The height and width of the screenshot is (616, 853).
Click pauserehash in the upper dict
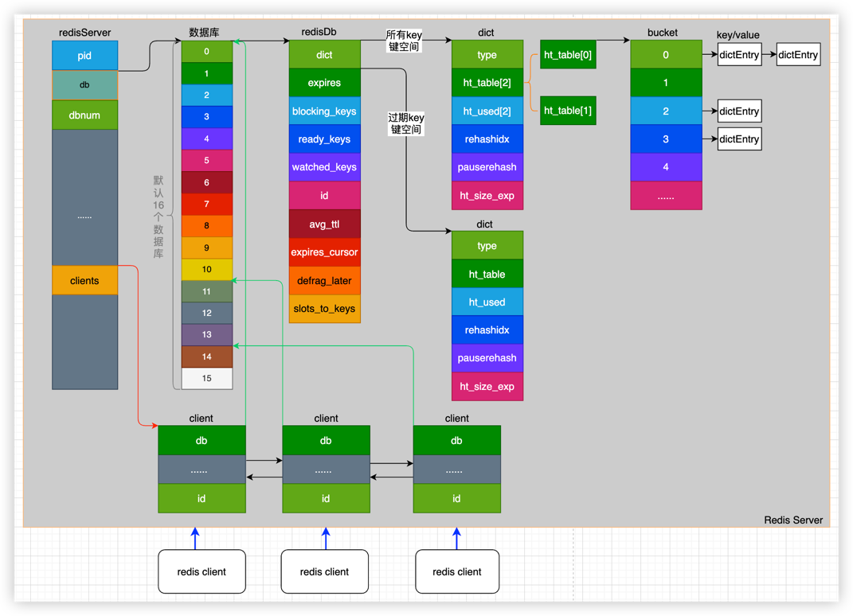[487, 167]
